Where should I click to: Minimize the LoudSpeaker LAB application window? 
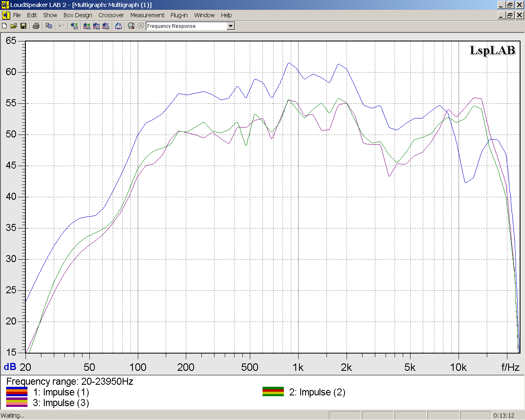click(501, 5)
